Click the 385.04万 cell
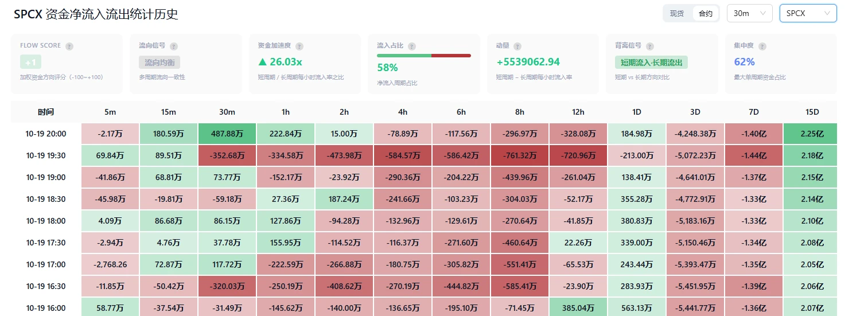 click(578, 308)
